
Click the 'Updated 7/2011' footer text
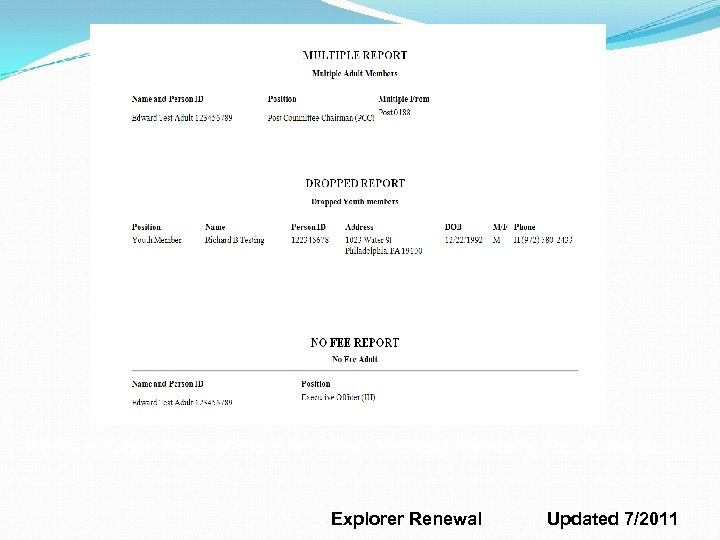coord(612,519)
